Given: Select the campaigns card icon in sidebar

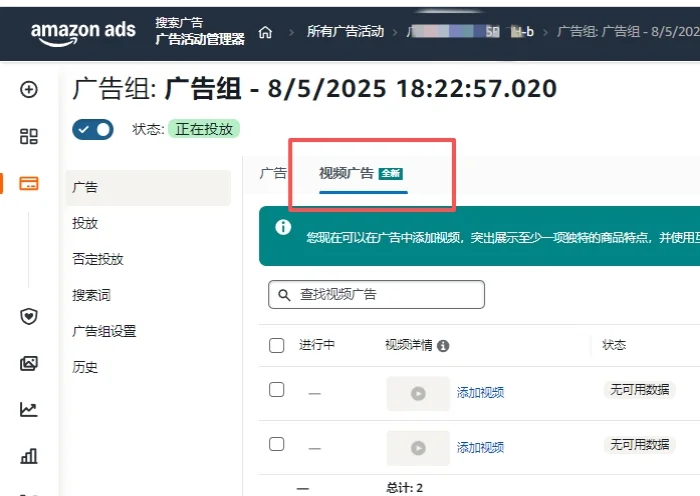Looking at the screenshot, I should click(29, 183).
